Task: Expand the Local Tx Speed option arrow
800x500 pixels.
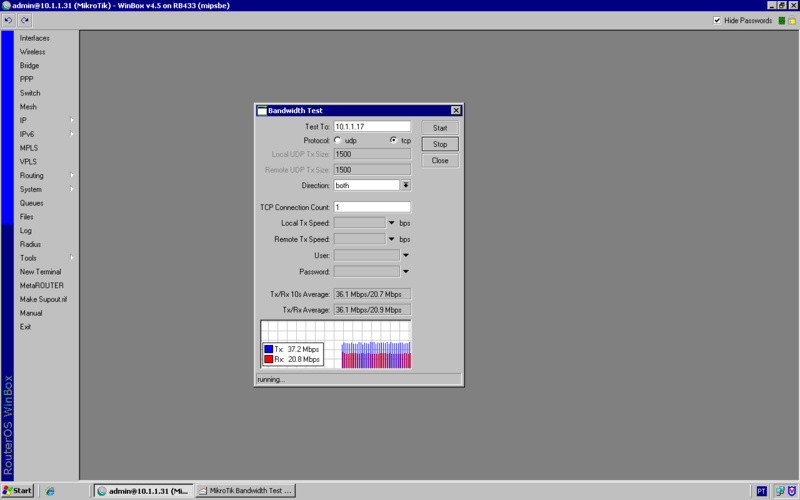Action: coord(391,223)
